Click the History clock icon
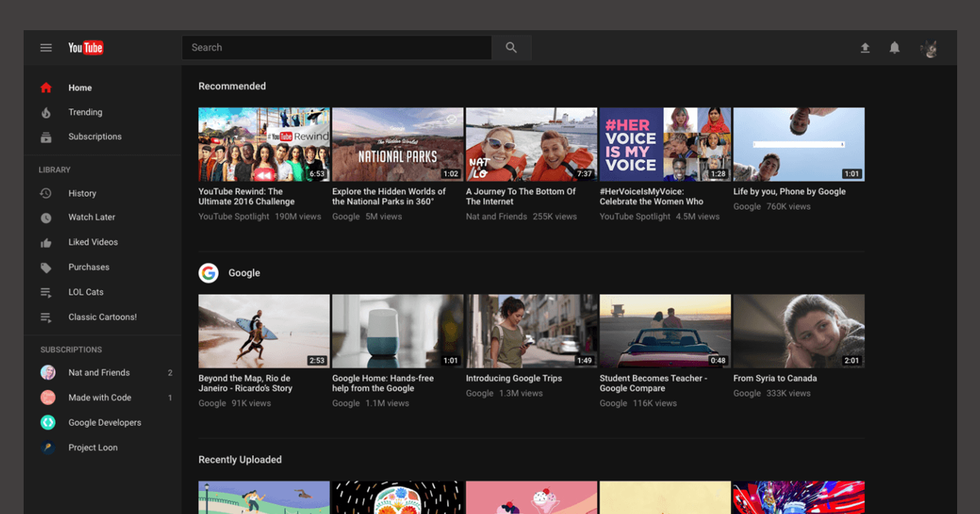 pos(46,193)
